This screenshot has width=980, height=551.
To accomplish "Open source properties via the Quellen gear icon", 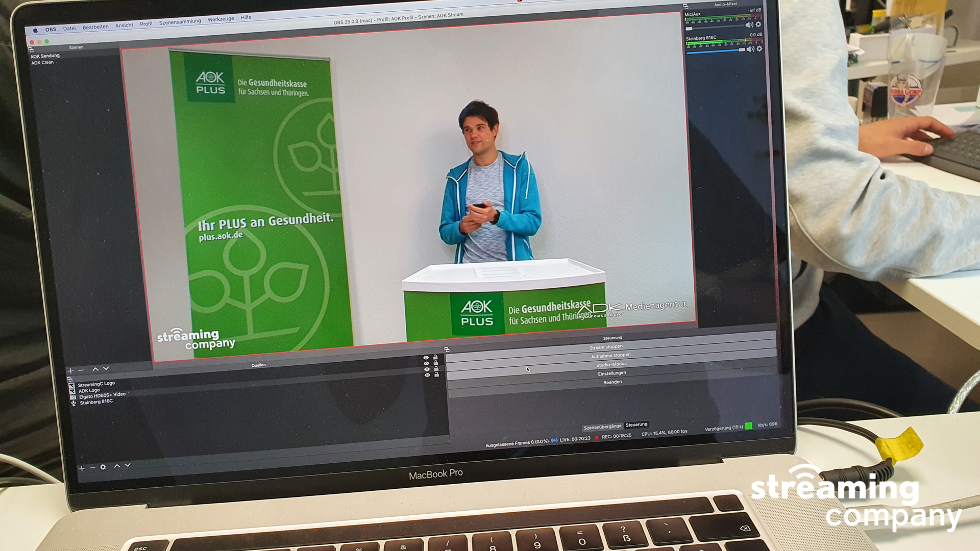I will click(x=103, y=467).
